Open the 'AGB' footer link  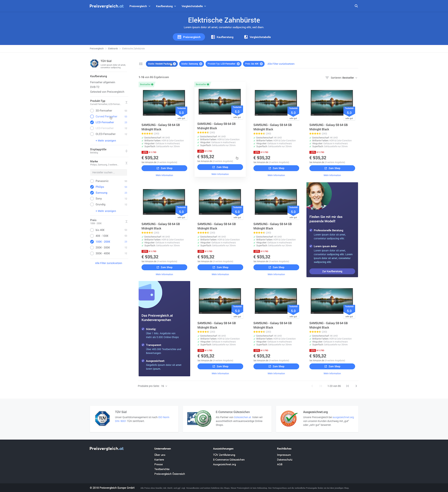[280, 464]
